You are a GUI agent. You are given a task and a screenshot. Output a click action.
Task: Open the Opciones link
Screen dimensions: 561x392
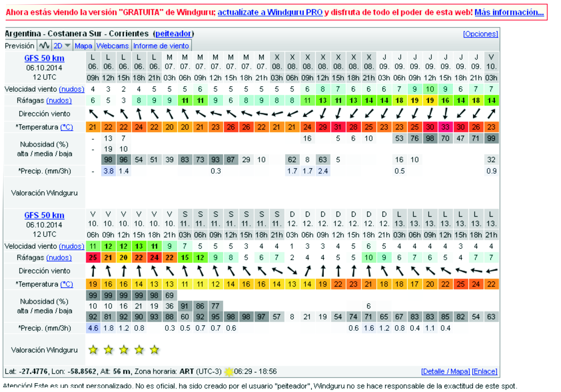(481, 34)
